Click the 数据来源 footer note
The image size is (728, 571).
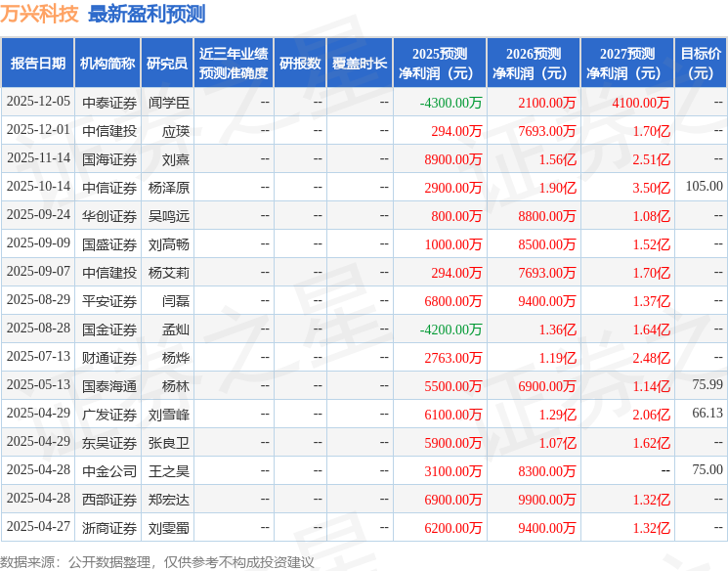coord(157,561)
